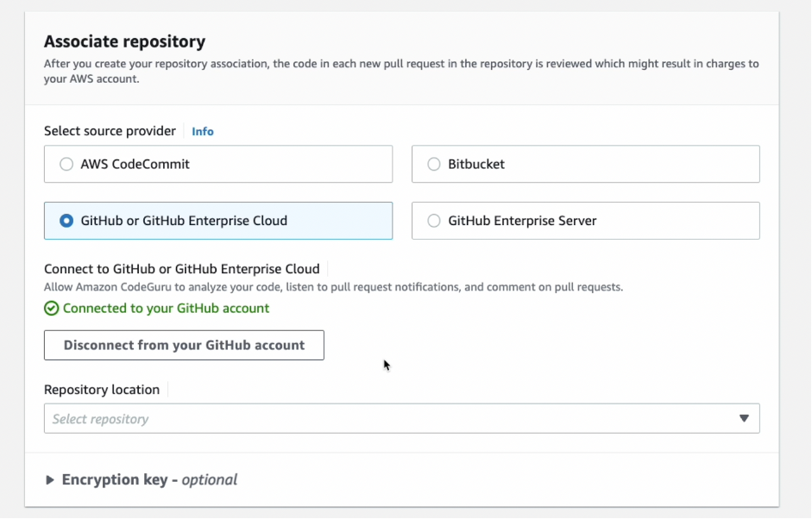Click the repository association charges description
The height and width of the screenshot is (519, 812).
[x=401, y=72]
